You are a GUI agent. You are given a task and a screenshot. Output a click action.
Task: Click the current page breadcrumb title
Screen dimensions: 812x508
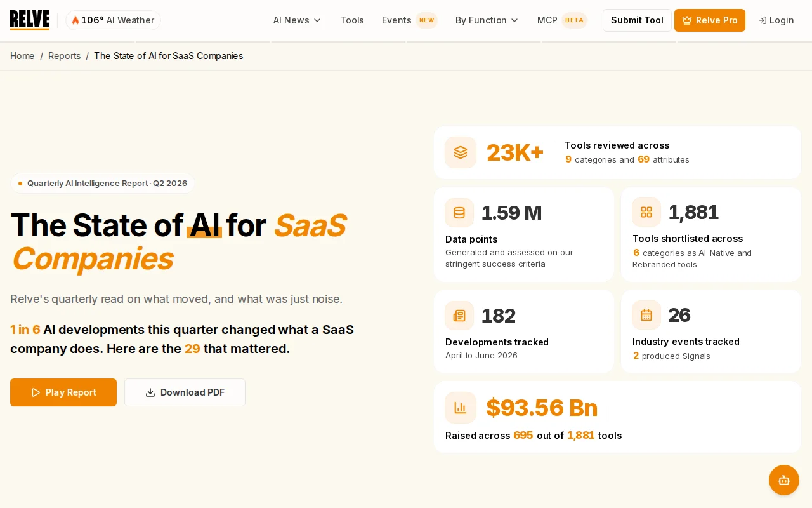[169, 56]
